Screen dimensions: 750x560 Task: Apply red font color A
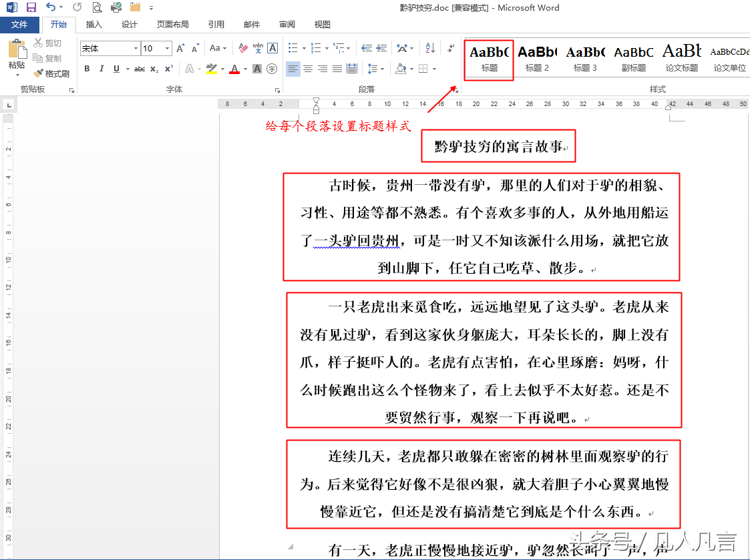point(234,69)
